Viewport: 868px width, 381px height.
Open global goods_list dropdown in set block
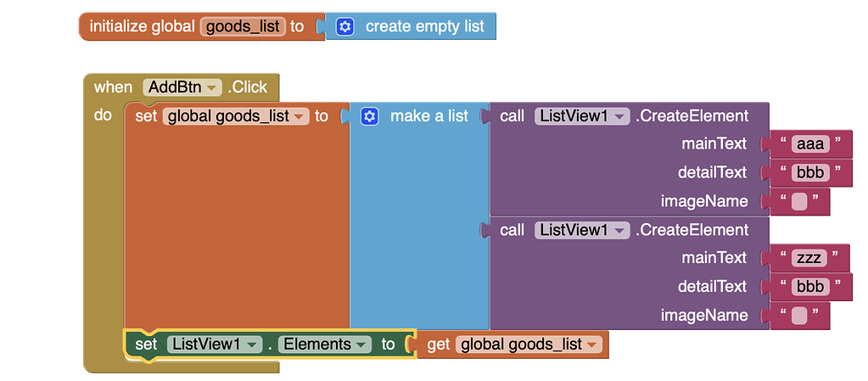click(x=236, y=116)
